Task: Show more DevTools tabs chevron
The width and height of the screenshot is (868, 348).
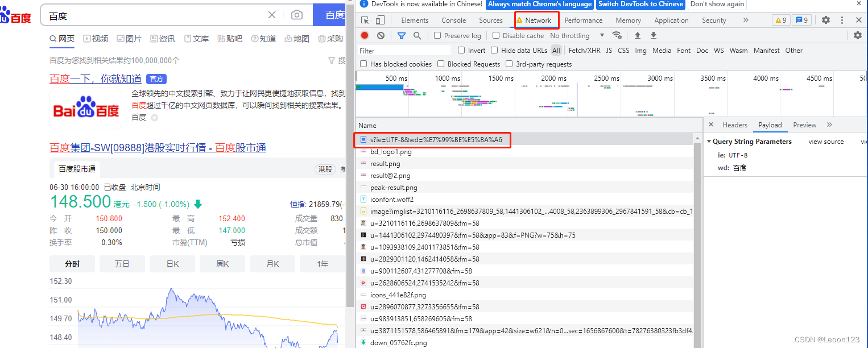Action: coord(746,20)
